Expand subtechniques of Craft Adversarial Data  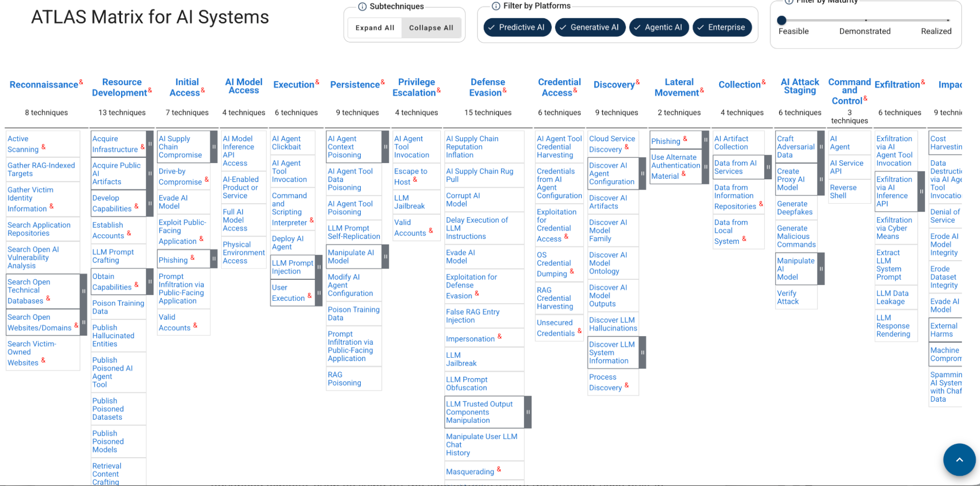click(821, 146)
